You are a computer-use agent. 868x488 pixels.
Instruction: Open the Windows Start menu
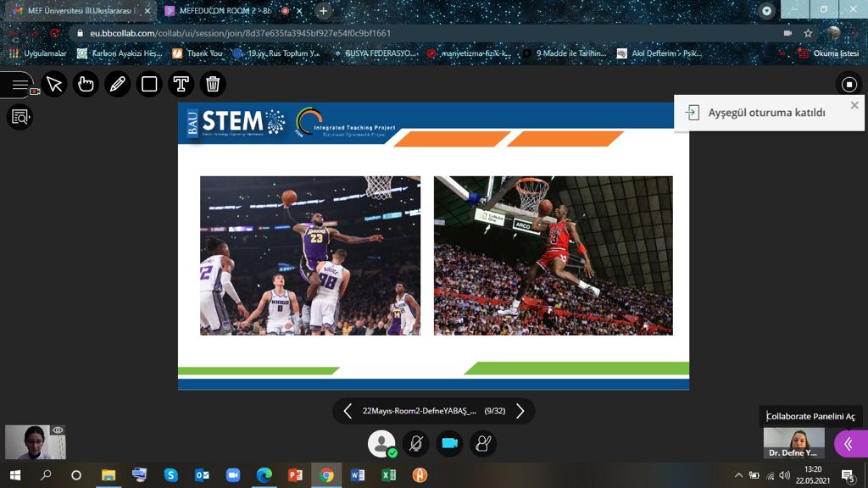(15, 475)
